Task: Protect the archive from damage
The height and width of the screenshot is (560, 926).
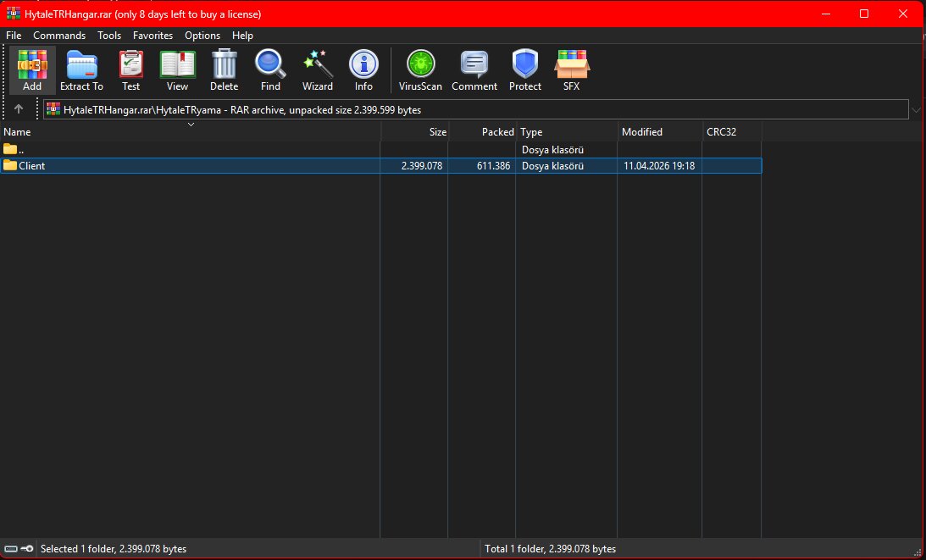Action: [x=524, y=69]
